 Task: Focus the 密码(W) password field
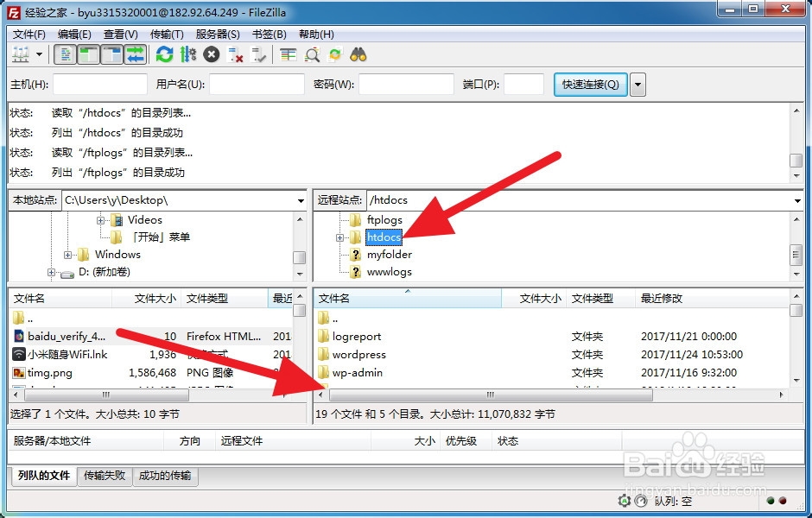(407, 85)
